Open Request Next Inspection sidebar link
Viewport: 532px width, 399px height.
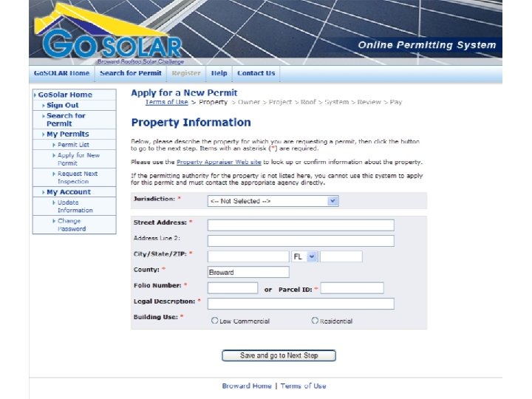pyautogui.click(x=78, y=177)
